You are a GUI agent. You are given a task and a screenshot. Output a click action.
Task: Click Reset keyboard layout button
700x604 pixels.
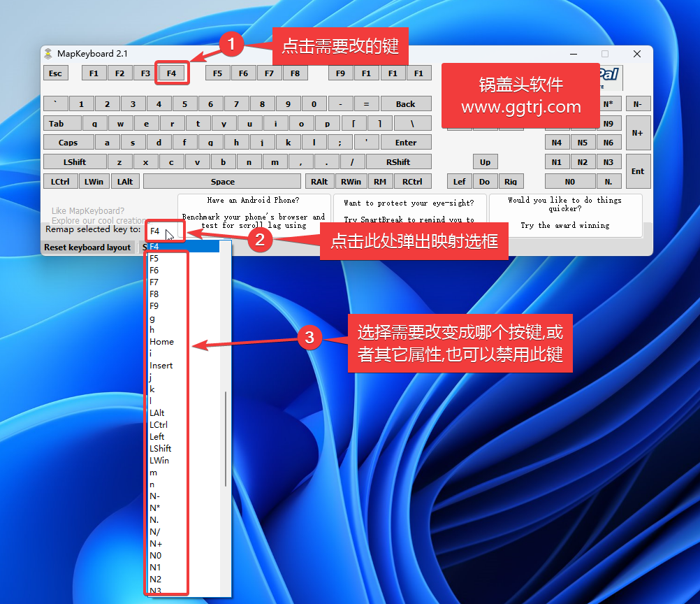pyautogui.click(x=87, y=247)
